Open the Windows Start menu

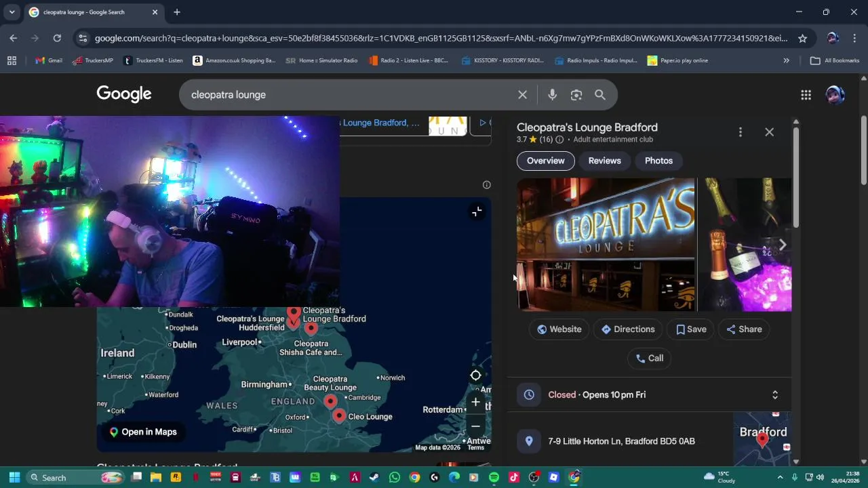tap(14, 477)
